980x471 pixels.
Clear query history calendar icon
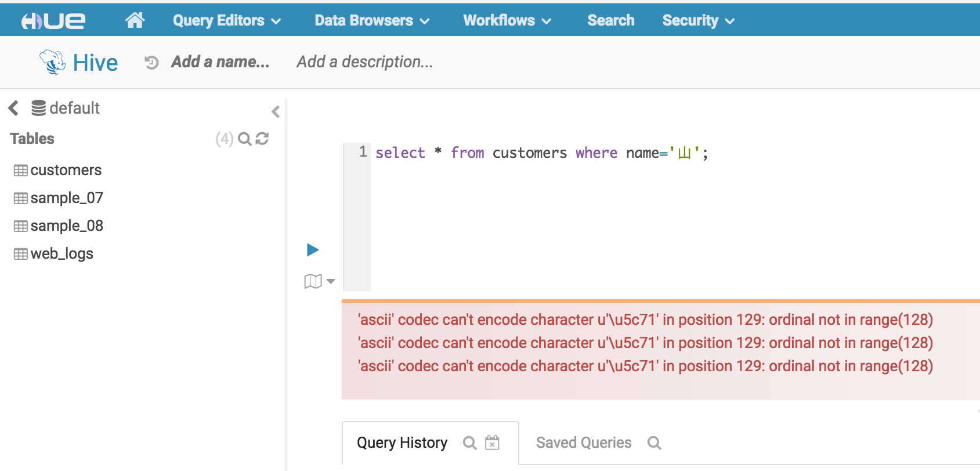(492, 443)
